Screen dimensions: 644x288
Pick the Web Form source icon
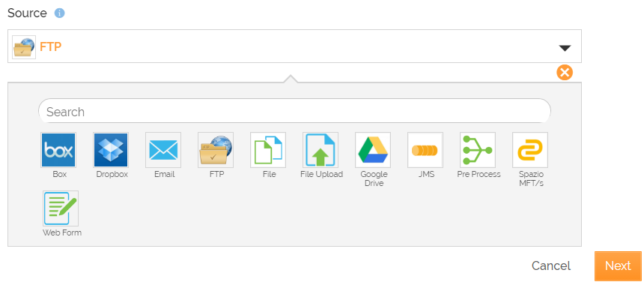tap(61, 208)
